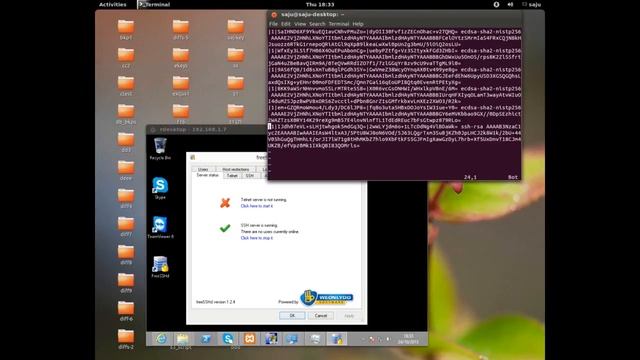Select the diff8 desktop folder
This screenshot has height=360, width=640.
click(x=126, y=255)
